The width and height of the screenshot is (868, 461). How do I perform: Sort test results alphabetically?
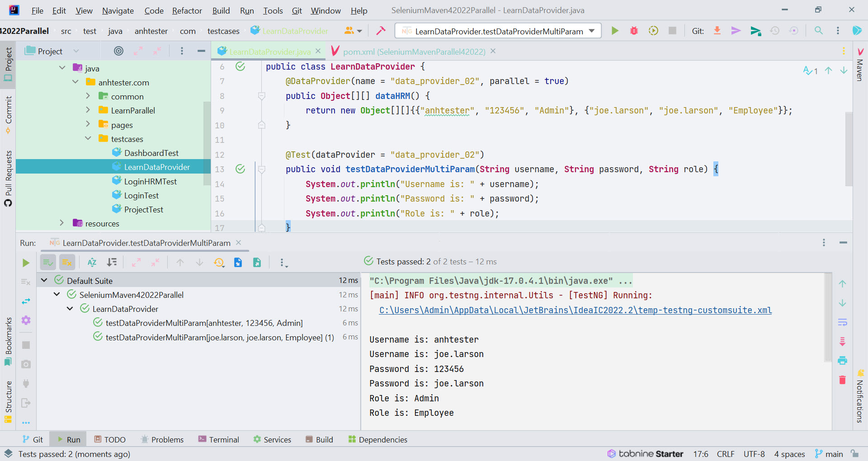(x=92, y=262)
